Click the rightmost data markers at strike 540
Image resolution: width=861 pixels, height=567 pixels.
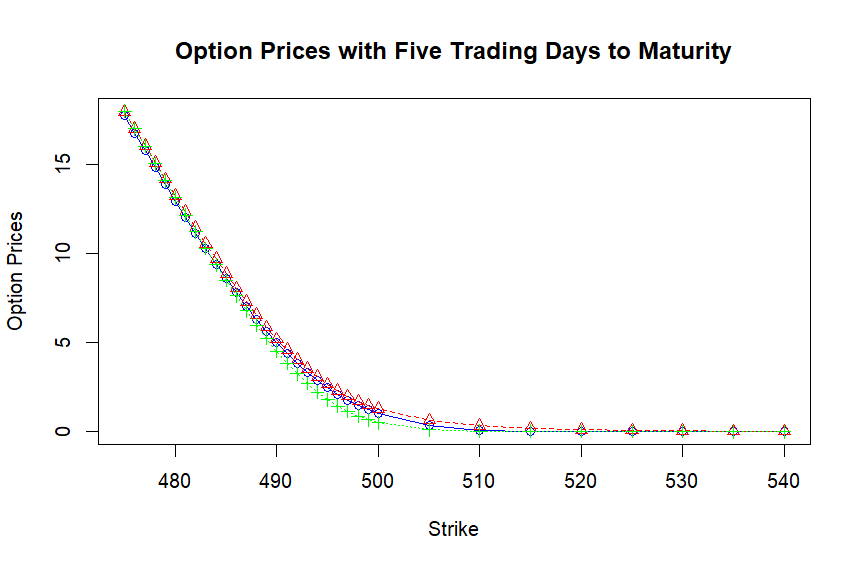click(x=784, y=431)
